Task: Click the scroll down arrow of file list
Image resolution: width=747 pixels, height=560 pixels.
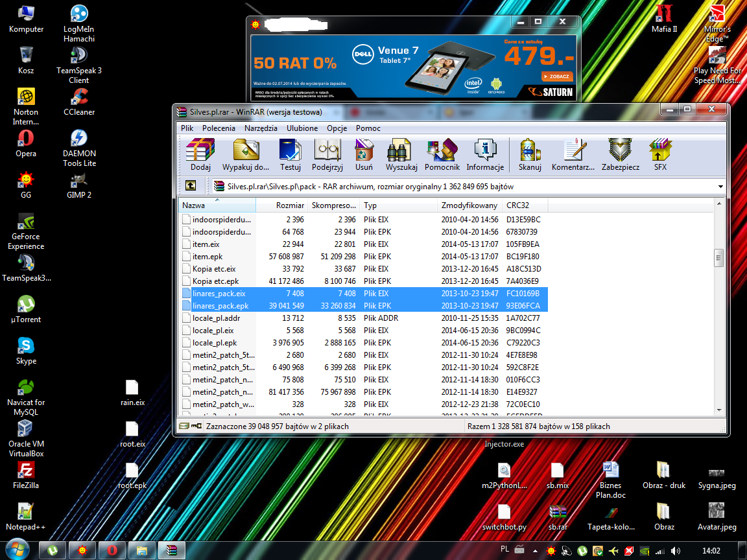Action: pos(719,410)
